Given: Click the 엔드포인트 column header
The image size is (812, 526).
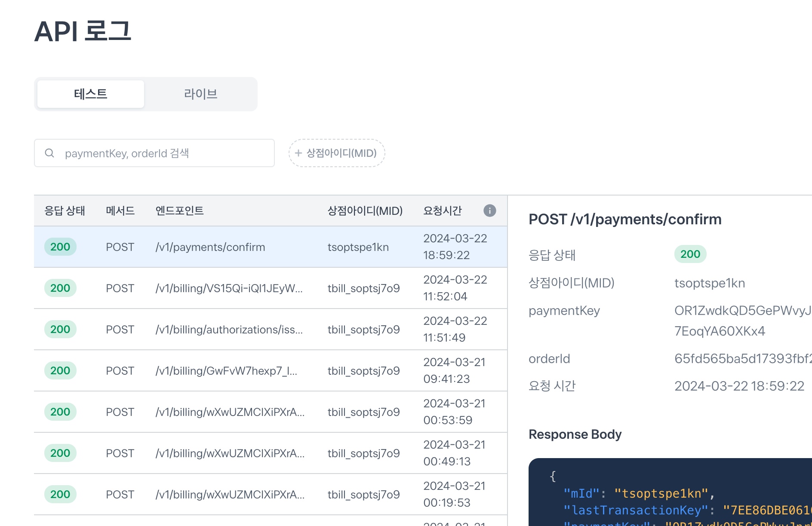Looking at the screenshot, I should pos(179,211).
